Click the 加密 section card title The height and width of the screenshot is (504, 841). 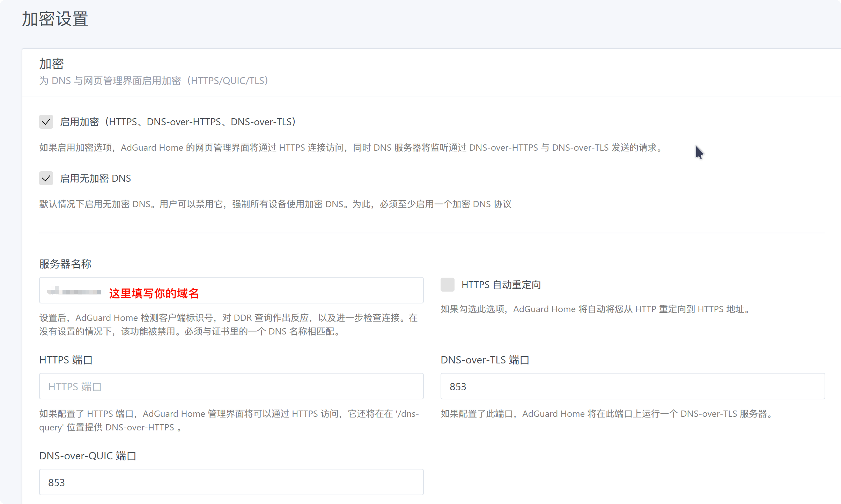[51, 64]
